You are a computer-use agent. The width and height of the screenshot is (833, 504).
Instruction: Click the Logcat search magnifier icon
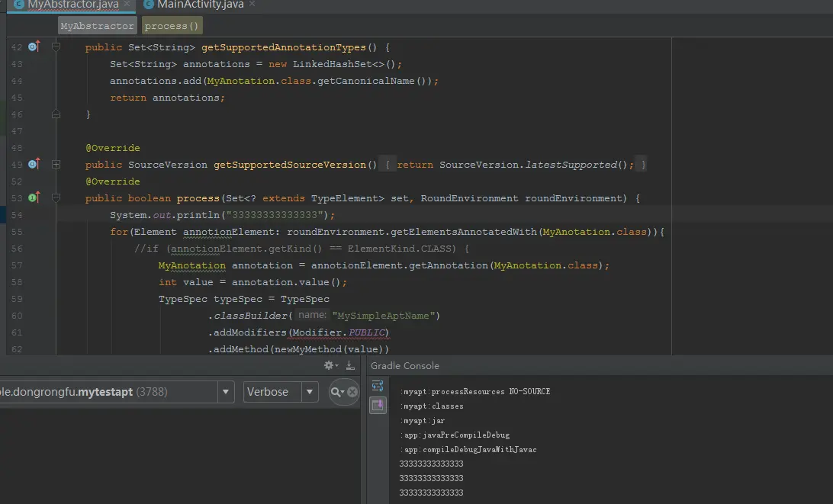[x=337, y=392]
